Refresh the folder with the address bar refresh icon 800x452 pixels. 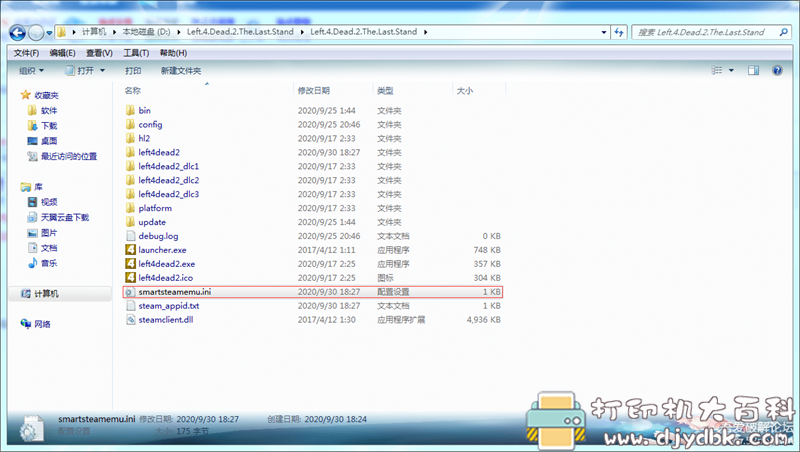619,32
